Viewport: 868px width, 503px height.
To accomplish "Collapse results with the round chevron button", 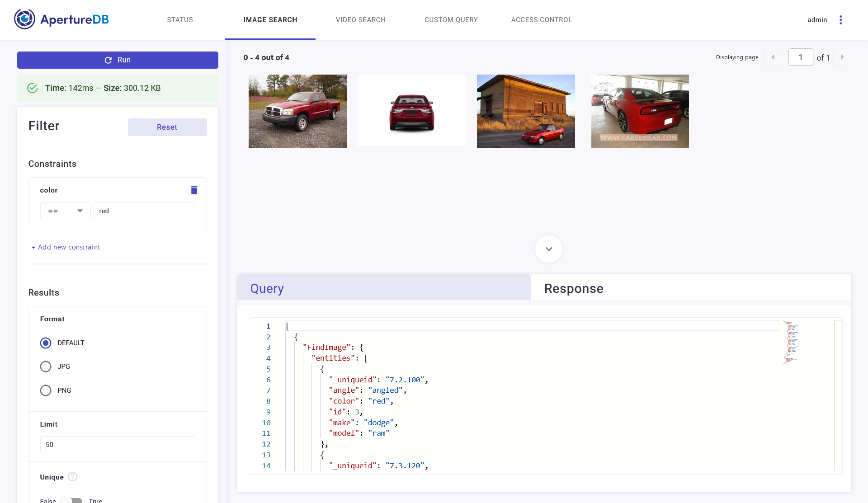I will [x=549, y=249].
